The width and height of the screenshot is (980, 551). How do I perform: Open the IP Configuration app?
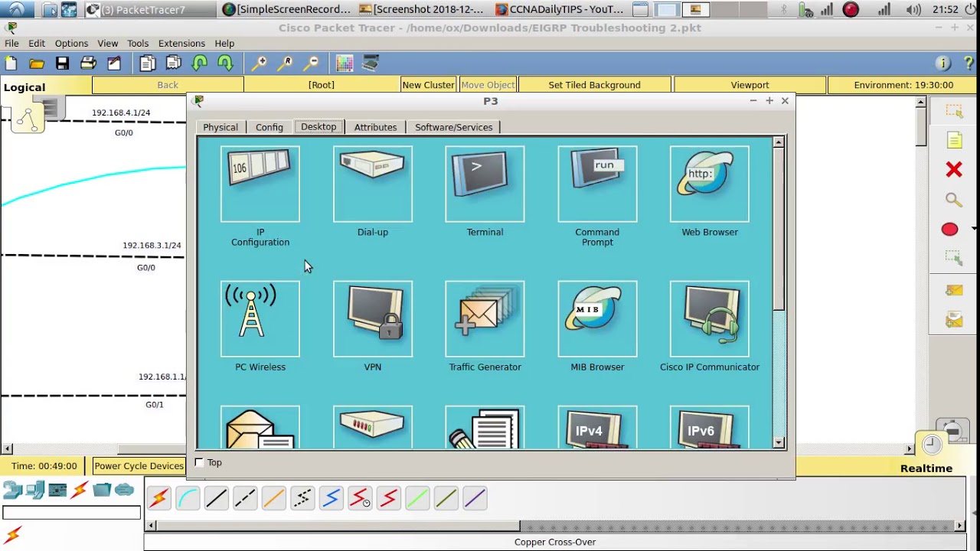pos(260,184)
